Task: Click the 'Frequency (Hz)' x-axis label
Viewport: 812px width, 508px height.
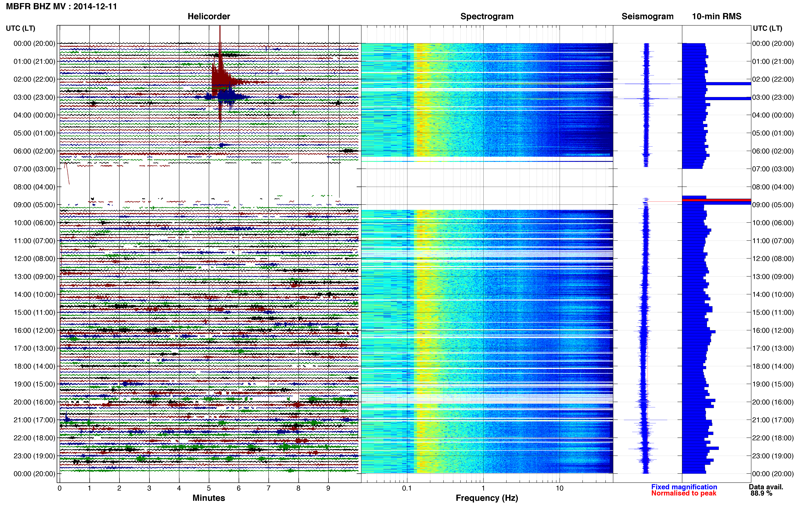Action: tap(487, 498)
